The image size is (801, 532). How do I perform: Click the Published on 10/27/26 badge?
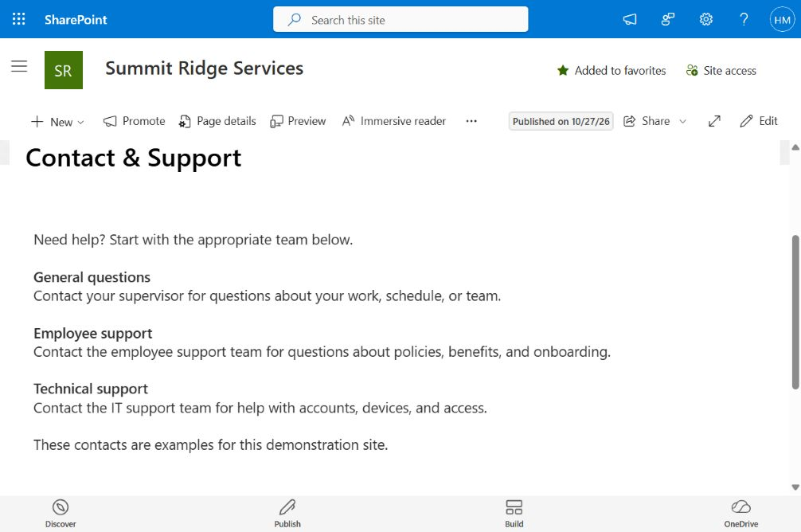561,121
